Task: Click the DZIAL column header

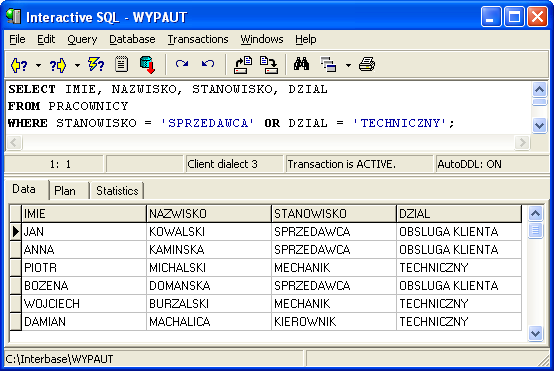Action: (x=459, y=214)
